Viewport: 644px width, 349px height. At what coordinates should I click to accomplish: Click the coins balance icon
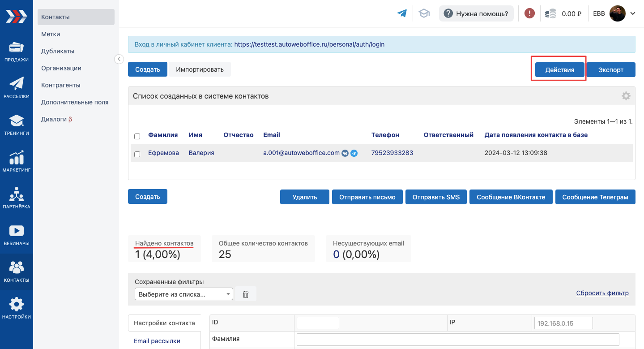click(550, 13)
